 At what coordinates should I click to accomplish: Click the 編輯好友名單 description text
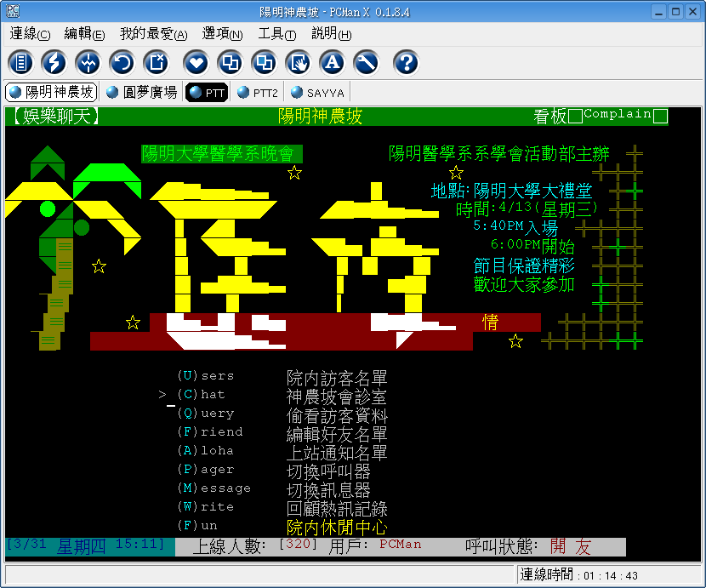337,434
